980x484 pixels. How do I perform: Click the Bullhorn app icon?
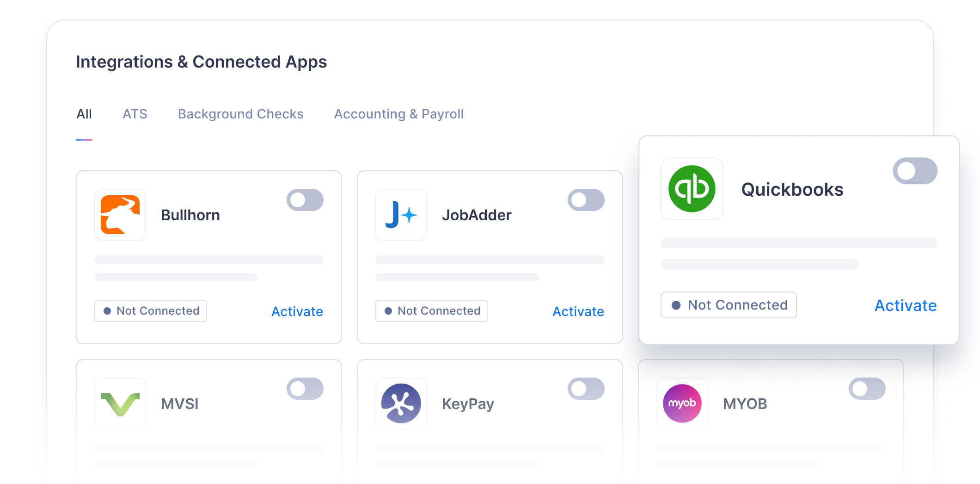120,215
